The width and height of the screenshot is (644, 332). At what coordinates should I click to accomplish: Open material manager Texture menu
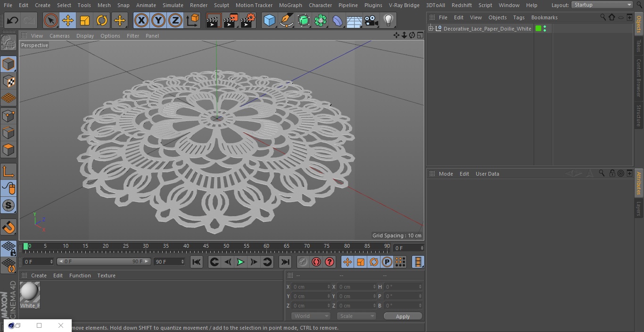click(106, 275)
